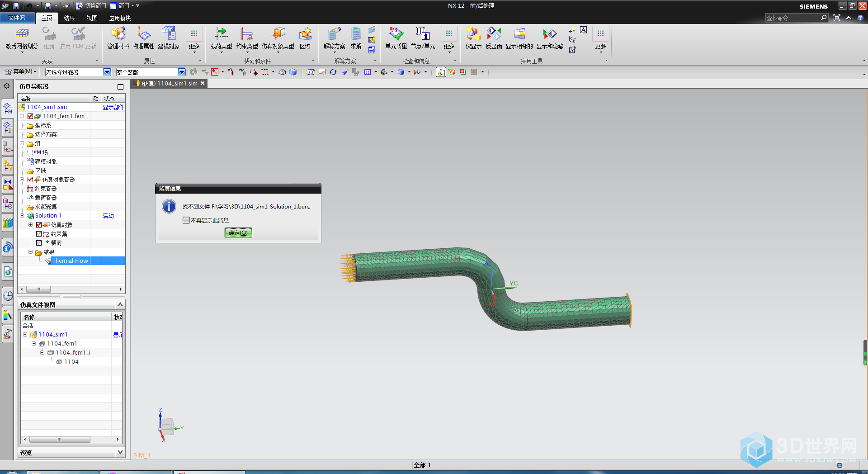Expand the 组 groups node
Viewport: 868px width, 474px height.
pos(22,143)
